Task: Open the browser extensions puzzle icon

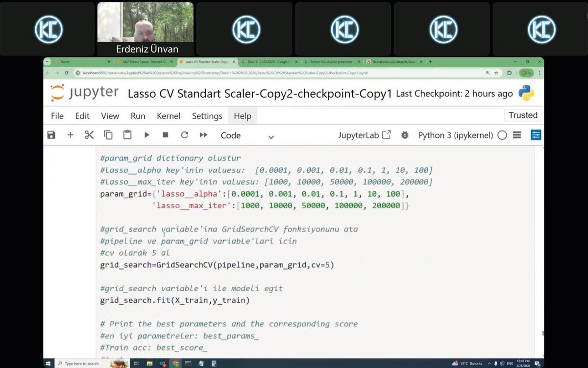Action: 510,73
